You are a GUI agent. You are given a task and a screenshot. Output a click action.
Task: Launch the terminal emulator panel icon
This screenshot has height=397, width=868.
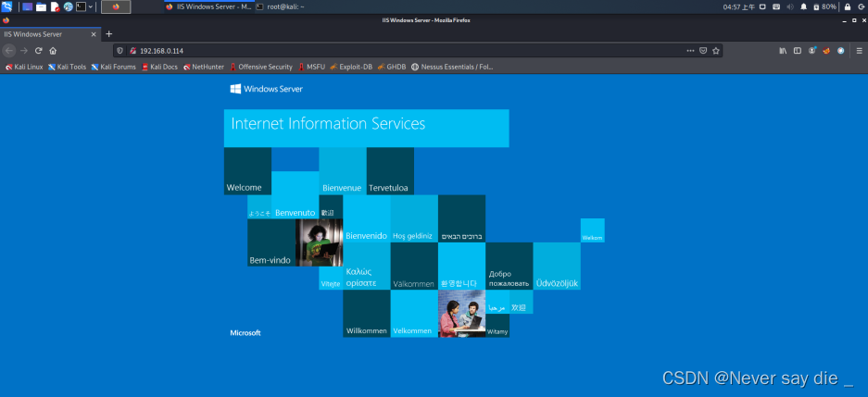tap(82, 6)
